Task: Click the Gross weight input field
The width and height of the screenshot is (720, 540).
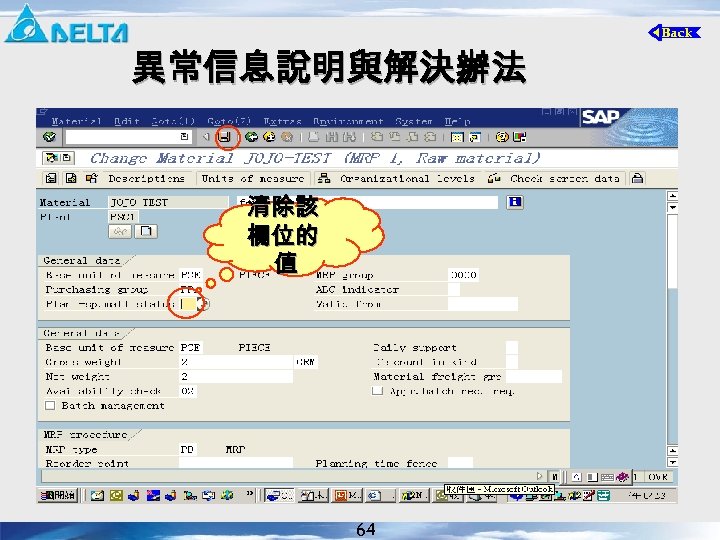Action: click(236, 362)
